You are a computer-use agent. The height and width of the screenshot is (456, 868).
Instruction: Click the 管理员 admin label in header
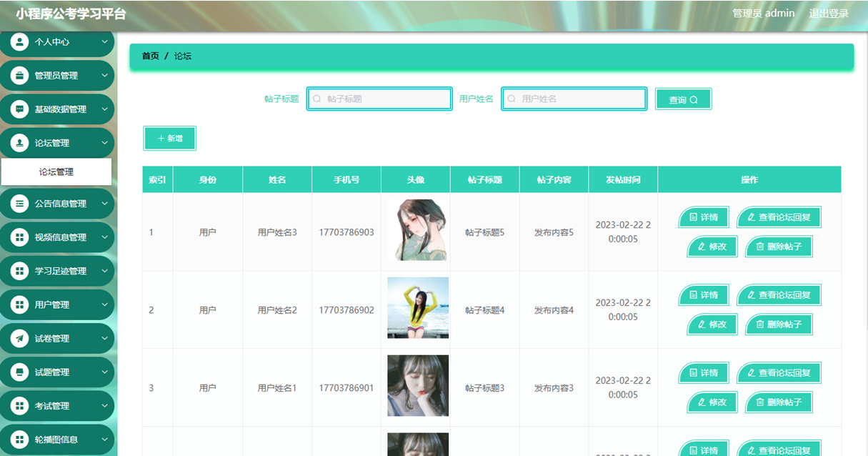click(x=764, y=13)
